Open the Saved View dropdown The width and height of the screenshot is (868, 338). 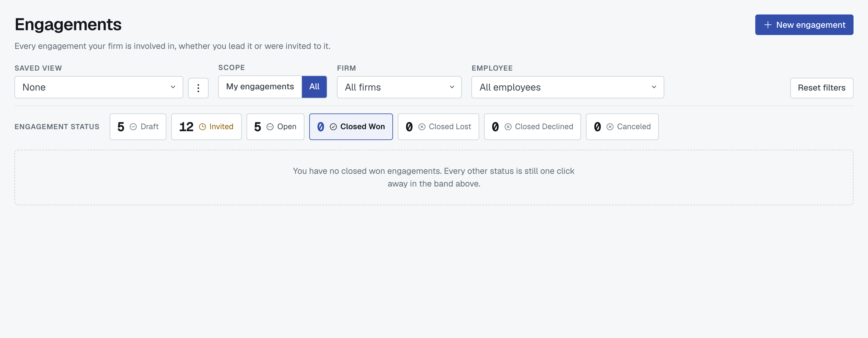coord(99,88)
